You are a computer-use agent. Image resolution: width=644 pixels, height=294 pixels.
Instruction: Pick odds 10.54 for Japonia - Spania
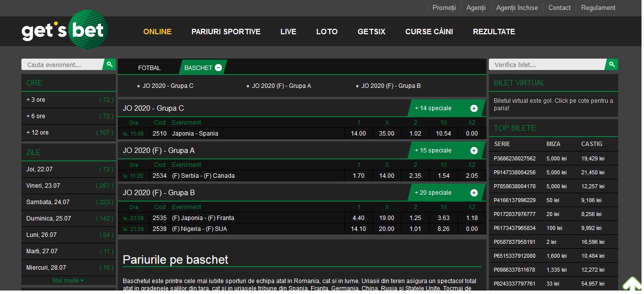click(x=444, y=134)
